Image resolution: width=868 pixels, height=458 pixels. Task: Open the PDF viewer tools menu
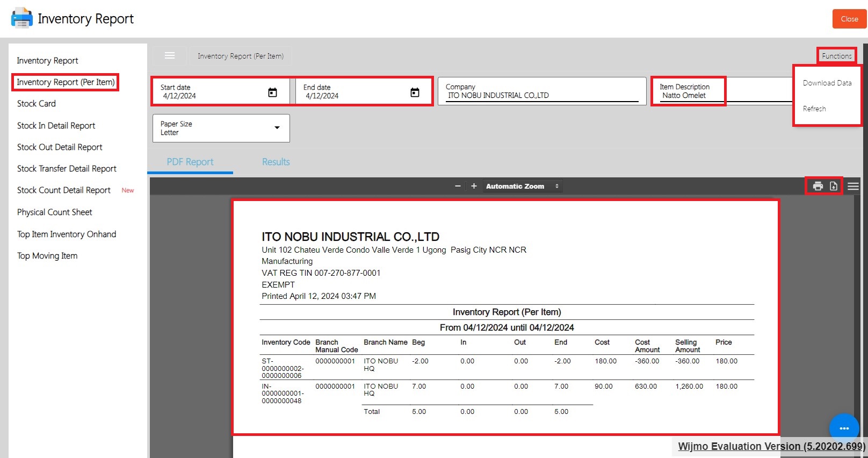853,186
